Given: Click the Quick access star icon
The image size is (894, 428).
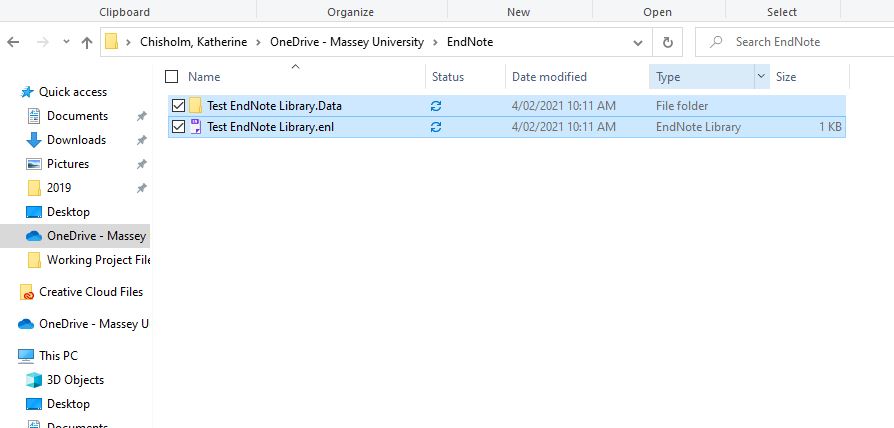Looking at the screenshot, I should 27,92.
